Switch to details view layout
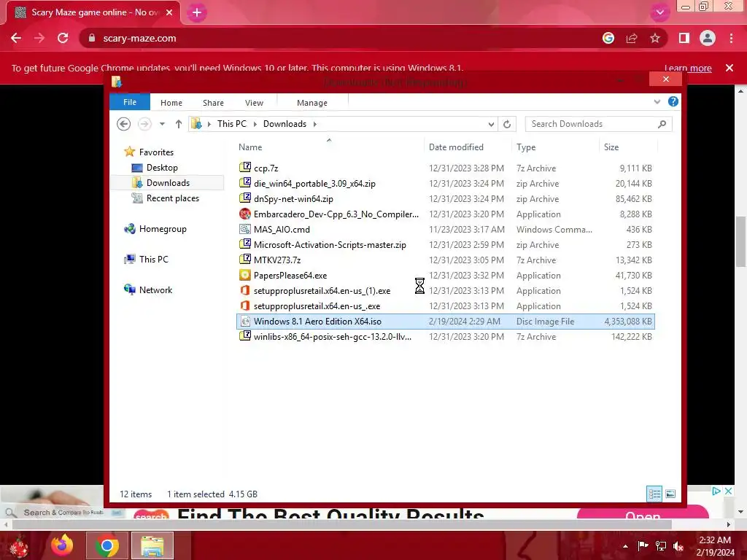 click(654, 494)
